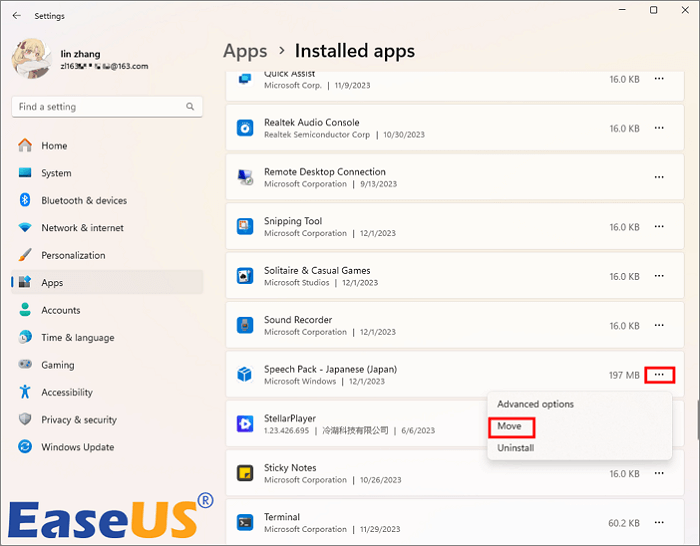Image resolution: width=700 pixels, height=546 pixels.
Task: Choose Uninstall in the context menu
Action: pyautogui.click(x=579, y=448)
